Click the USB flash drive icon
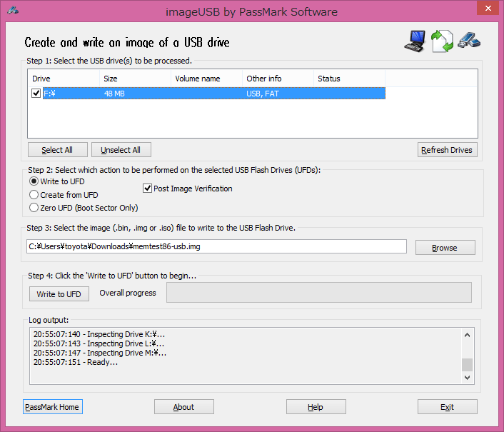 point(469,41)
